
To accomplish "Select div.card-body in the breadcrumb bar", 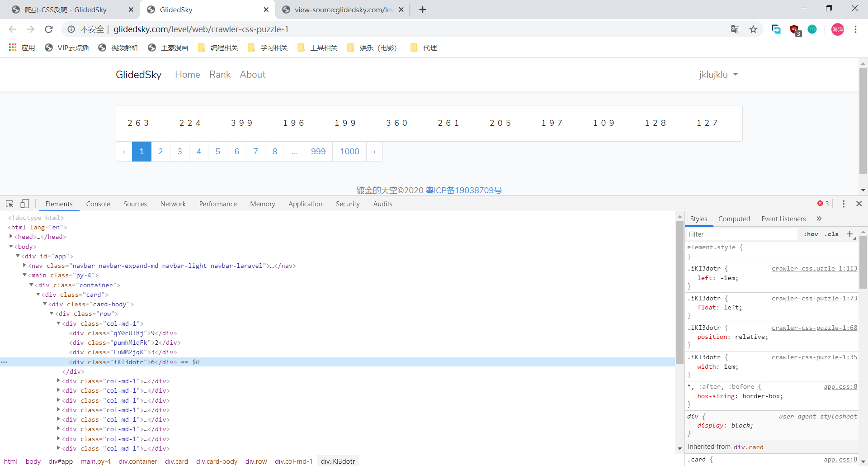I will [x=217, y=461].
